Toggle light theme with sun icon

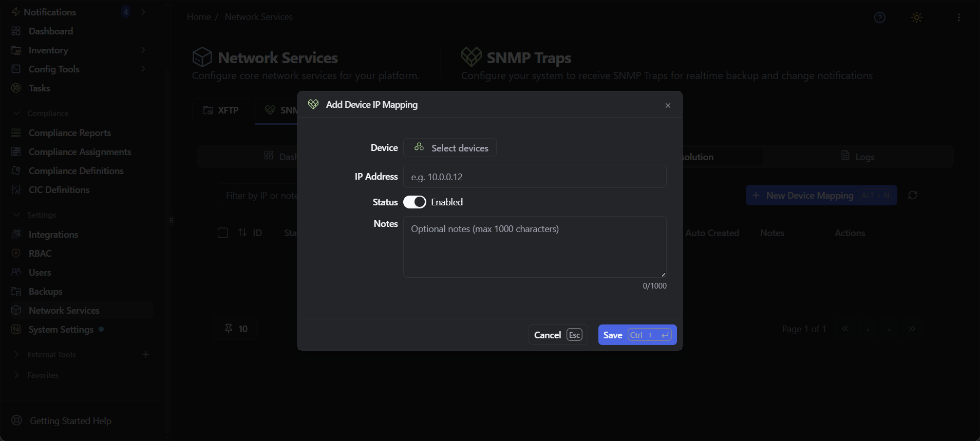(x=917, y=17)
